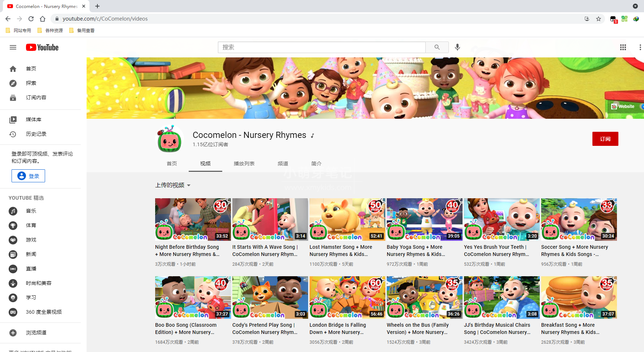The image size is (644, 352).
Task: Click the YouTube logo
Action: 42,47
